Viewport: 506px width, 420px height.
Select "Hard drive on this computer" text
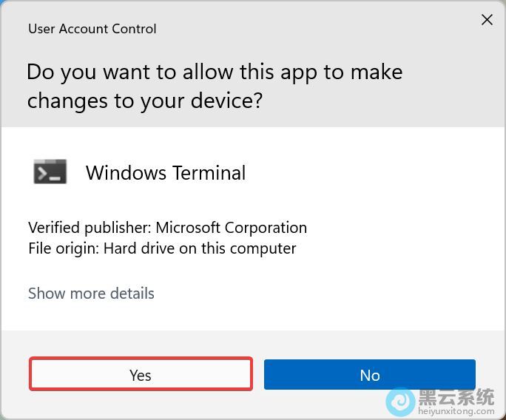pyautogui.click(x=200, y=248)
